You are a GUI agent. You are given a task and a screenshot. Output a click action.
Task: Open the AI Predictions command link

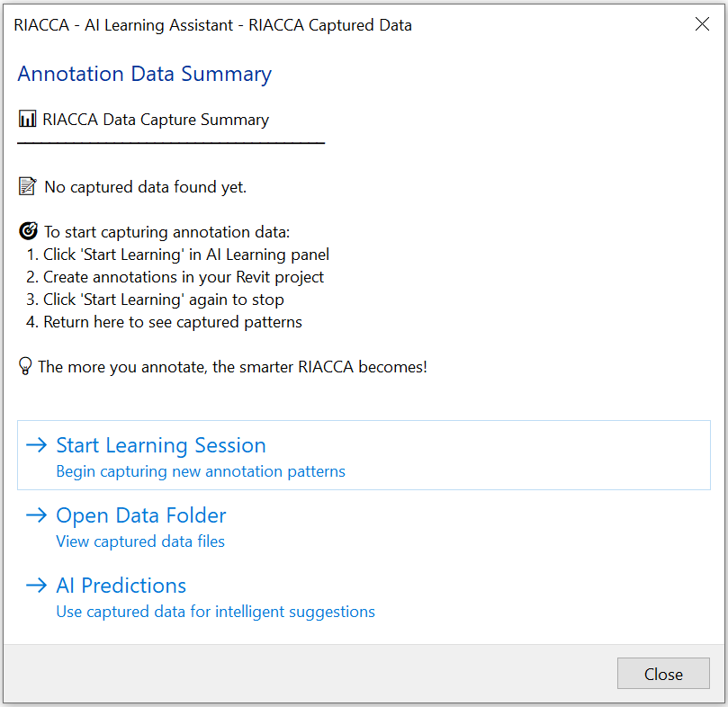[x=364, y=596]
